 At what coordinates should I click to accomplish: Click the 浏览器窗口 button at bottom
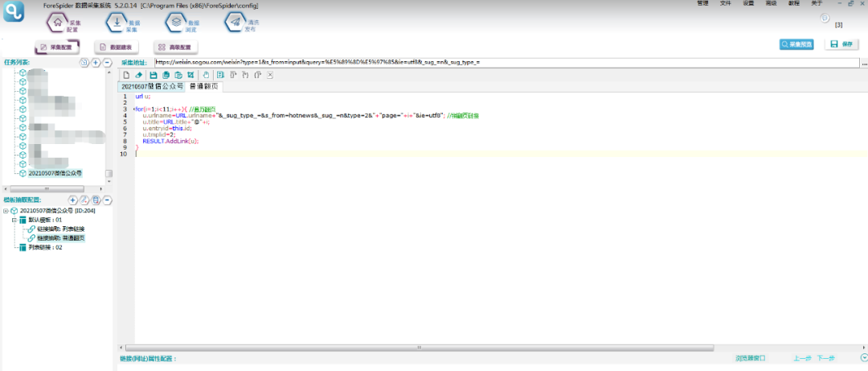750,358
